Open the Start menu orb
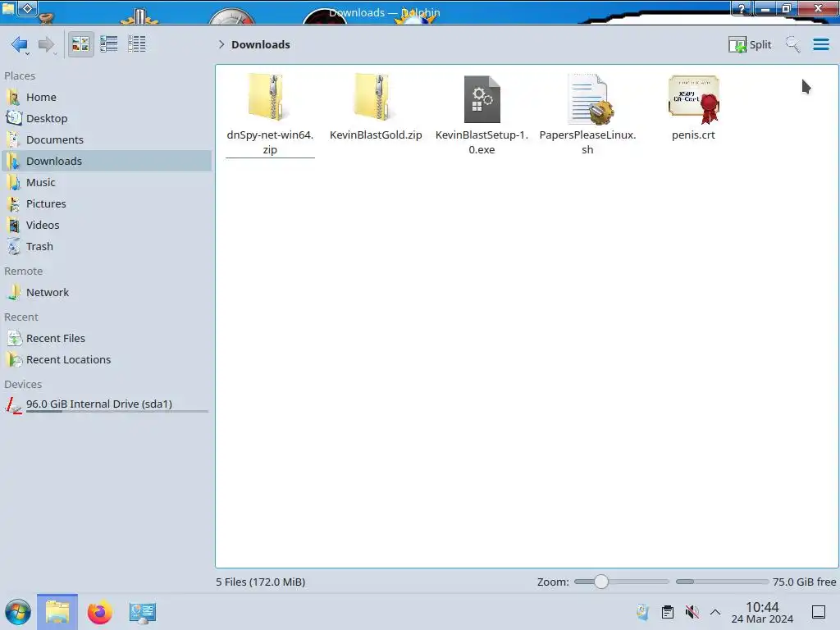Image resolution: width=840 pixels, height=630 pixels. pos(18,612)
